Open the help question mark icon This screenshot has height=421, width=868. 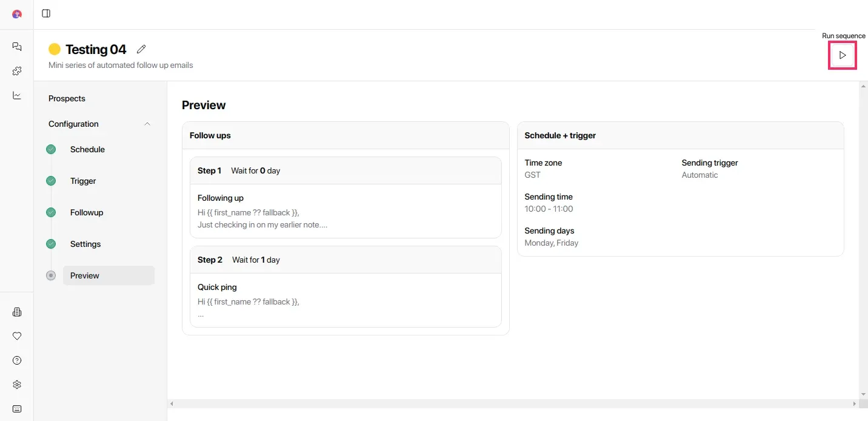[x=17, y=360]
